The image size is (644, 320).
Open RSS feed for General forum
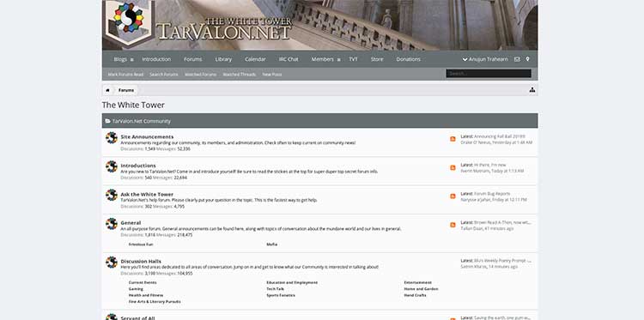(x=453, y=225)
